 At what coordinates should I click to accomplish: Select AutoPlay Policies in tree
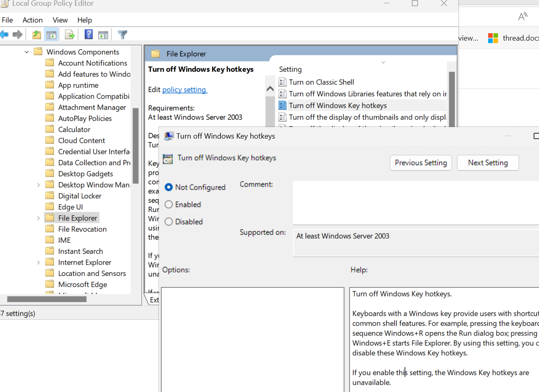coord(85,119)
